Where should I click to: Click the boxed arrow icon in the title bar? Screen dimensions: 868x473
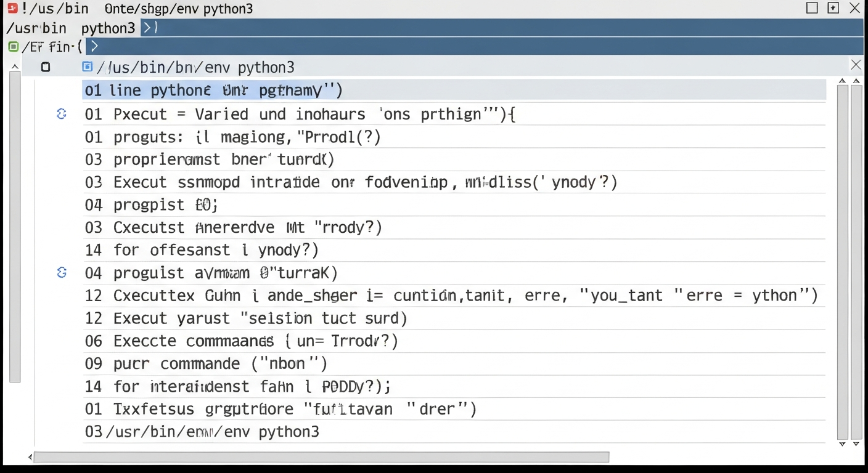click(833, 8)
